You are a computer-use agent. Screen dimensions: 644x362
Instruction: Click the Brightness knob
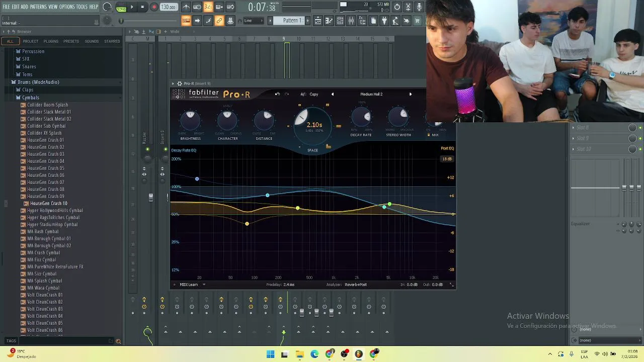click(190, 120)
